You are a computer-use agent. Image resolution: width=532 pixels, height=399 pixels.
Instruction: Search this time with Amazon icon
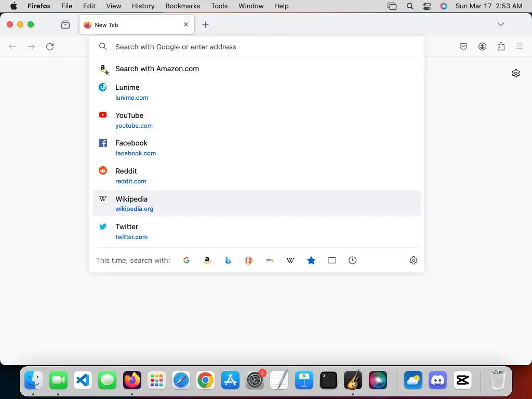coord(207,260)
